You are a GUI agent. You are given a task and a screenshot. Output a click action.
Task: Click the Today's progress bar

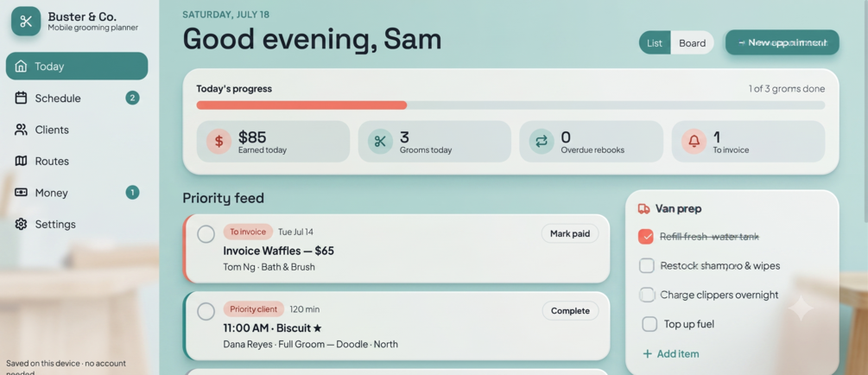(x=510, y=105)
